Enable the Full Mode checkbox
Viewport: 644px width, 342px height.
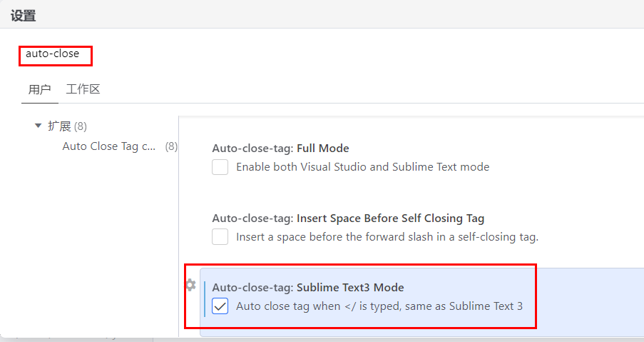(220, 167)
